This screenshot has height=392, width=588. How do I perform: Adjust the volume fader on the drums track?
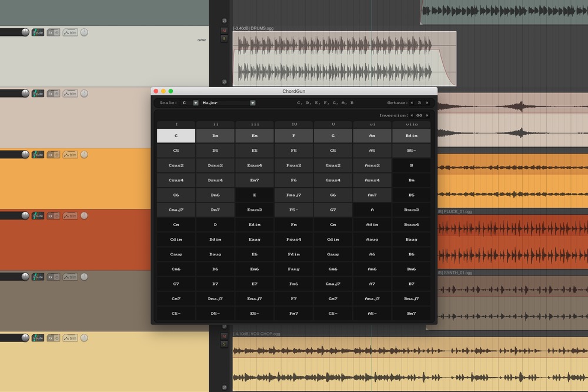pos(25,32)
